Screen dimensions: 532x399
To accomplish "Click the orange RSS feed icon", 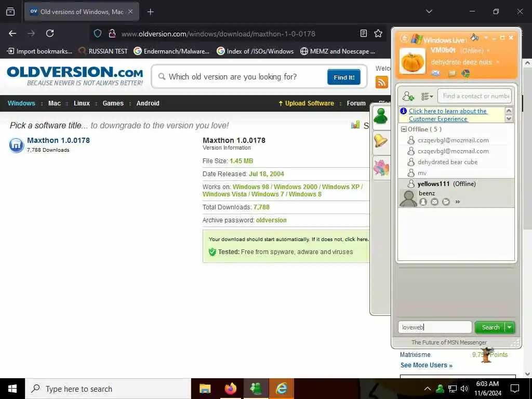I will click(x=382, y=83).
